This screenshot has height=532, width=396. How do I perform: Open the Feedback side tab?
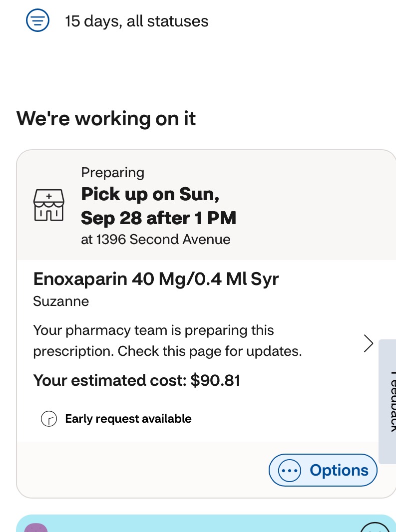click(388, 401)
